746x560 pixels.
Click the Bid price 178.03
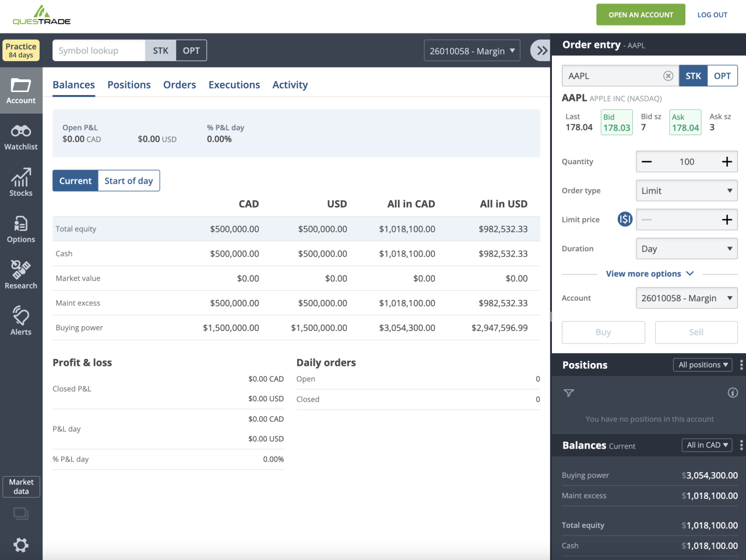pos(617,122)
